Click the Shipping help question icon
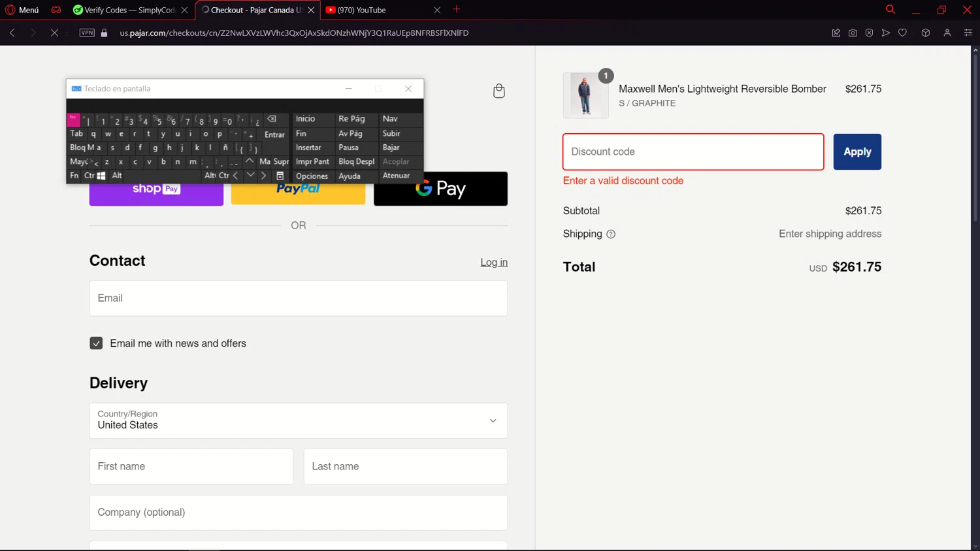980x551 pixels. click(611, 234)
